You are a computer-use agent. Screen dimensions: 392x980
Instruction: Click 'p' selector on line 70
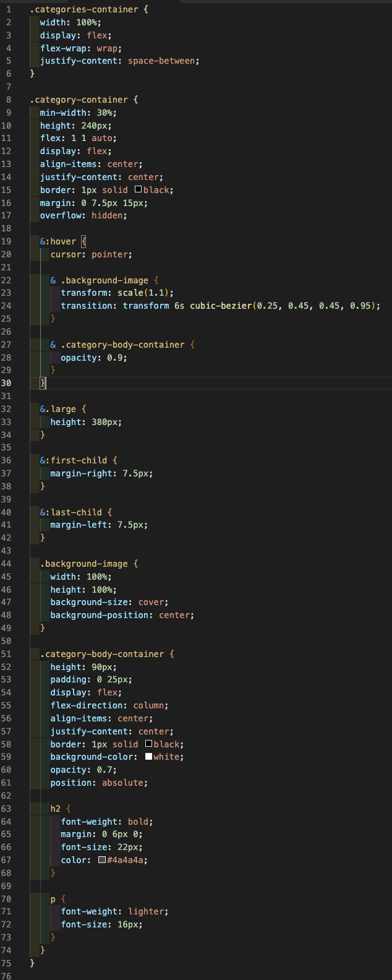(x=53, y=899)
